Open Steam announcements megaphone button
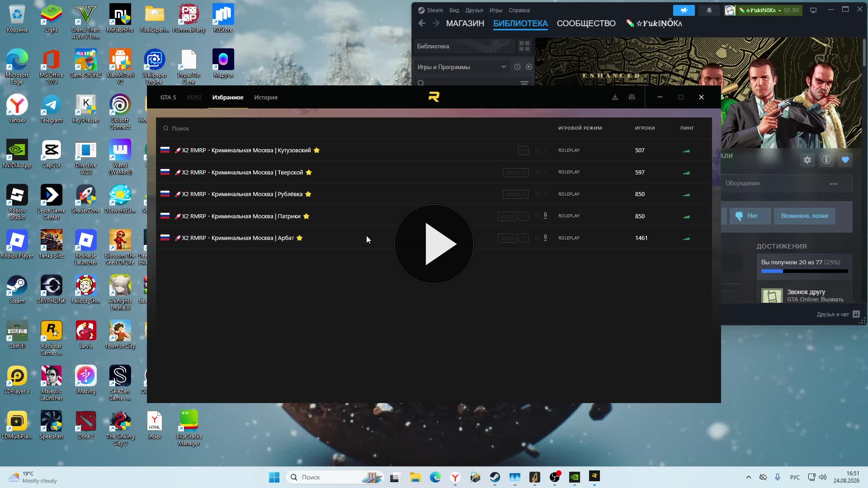The image size is (868, 488). pos(684,10)
